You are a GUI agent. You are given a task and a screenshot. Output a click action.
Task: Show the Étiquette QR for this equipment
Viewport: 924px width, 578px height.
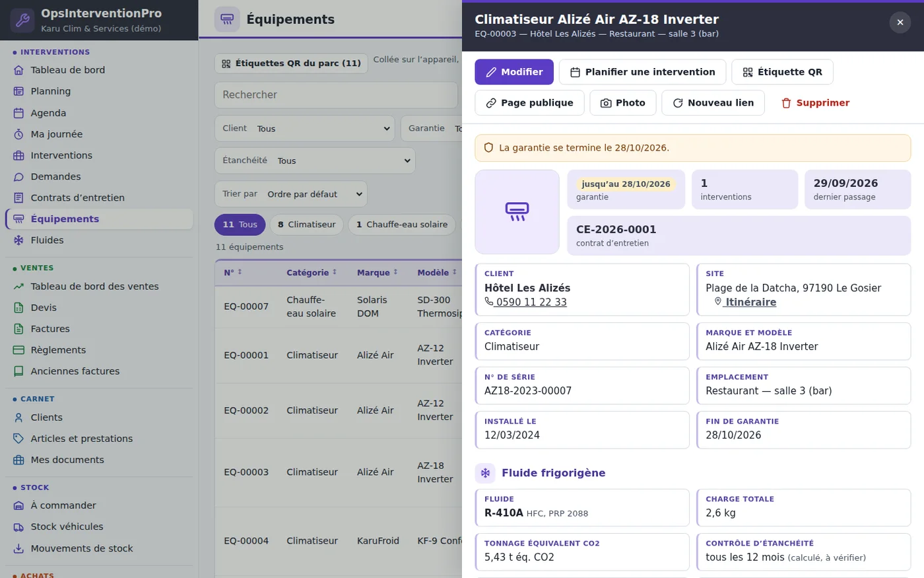(x=782, y=72)
